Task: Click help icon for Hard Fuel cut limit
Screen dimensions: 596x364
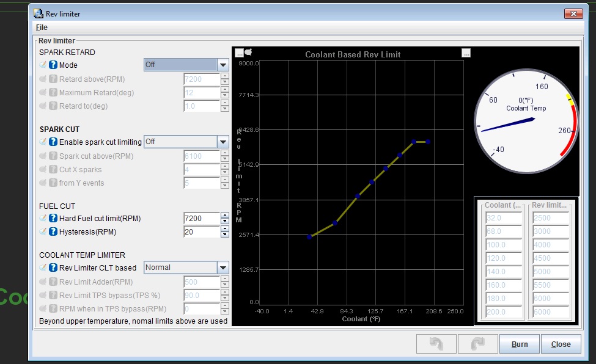Action: 53,219
